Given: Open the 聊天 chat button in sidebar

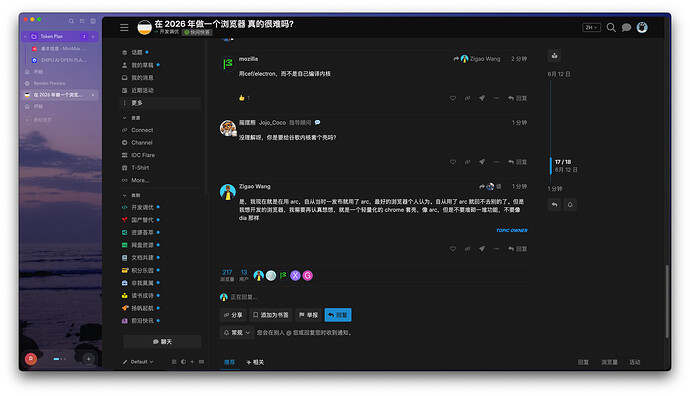Looking at the screenshot, I should (x=162, y=341).
